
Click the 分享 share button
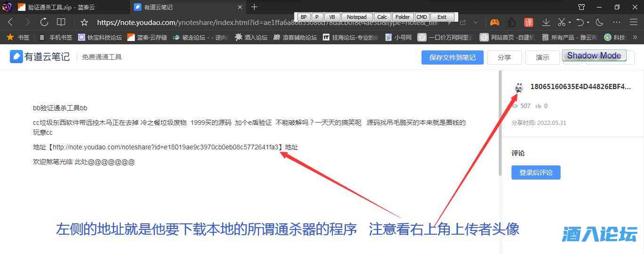[504, 57]
